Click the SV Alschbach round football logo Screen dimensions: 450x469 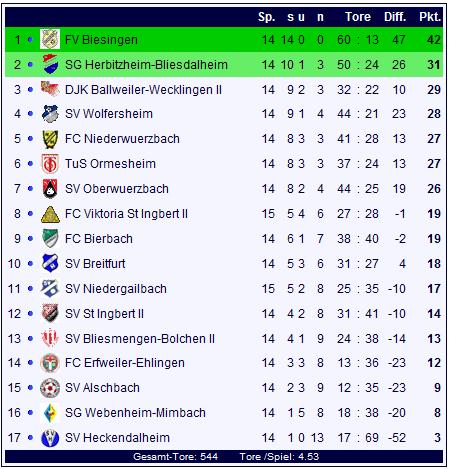pos(50,388)
